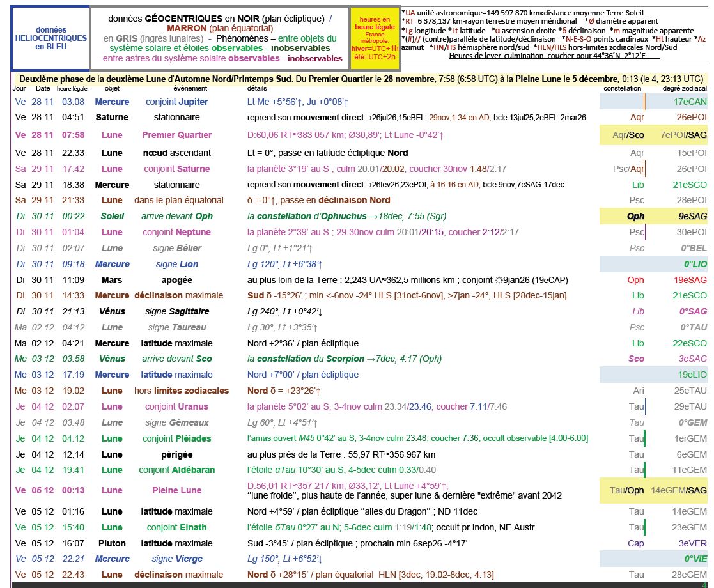The image size is (714, 588).
Task: Select the "degré zodiacal" column header
Action: [x=685, y=89]
